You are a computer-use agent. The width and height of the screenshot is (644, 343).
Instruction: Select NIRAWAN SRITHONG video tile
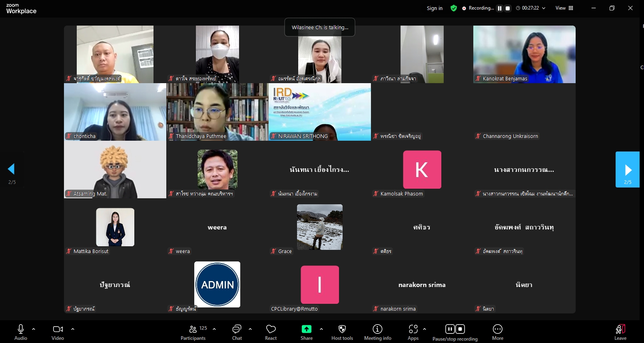coord(320,112)
